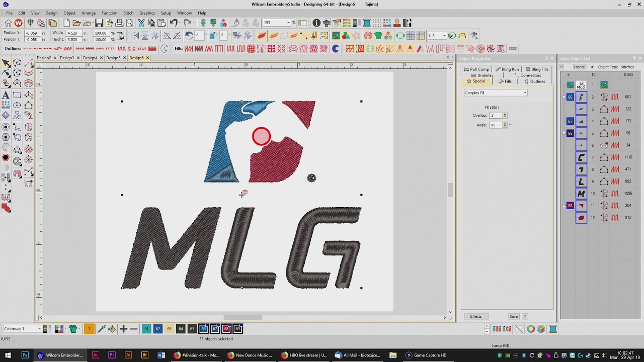Open the Arrange menu

(89, 13)
